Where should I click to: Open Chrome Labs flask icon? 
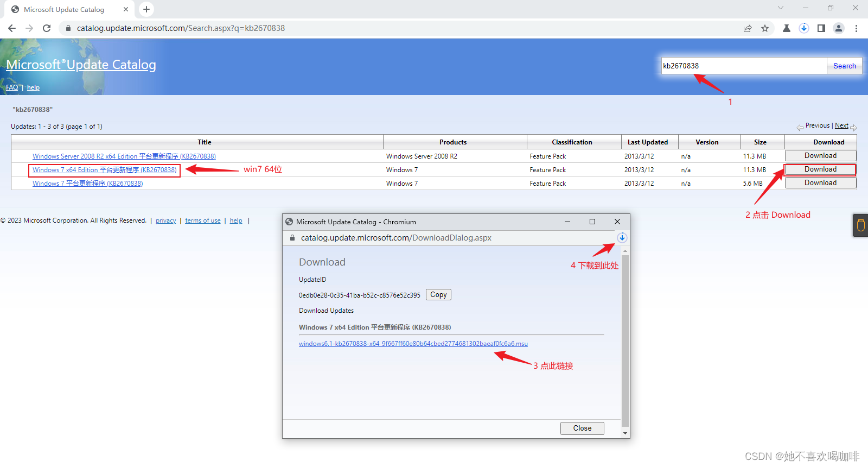pyautogui.click(x=787, y=28)
